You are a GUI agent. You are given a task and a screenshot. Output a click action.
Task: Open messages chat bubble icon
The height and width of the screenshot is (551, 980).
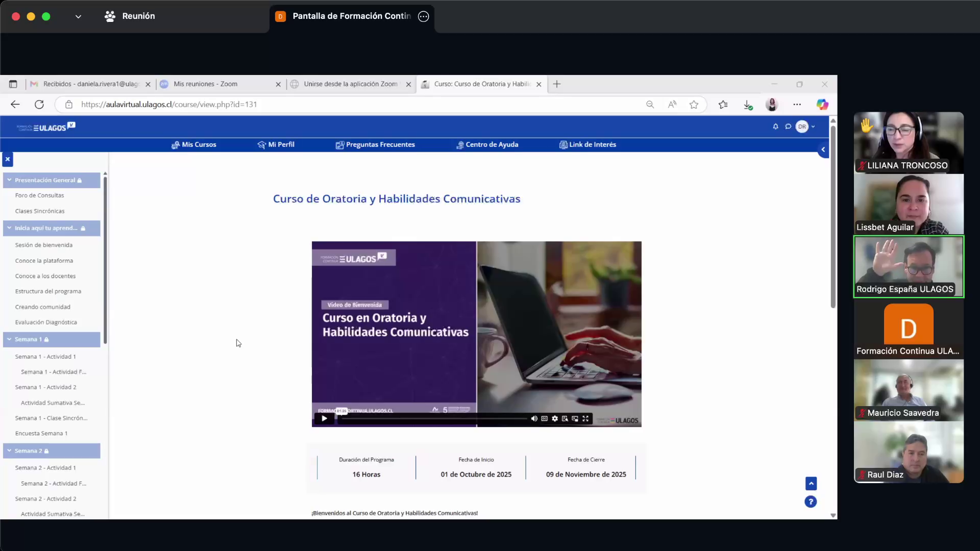788,127
